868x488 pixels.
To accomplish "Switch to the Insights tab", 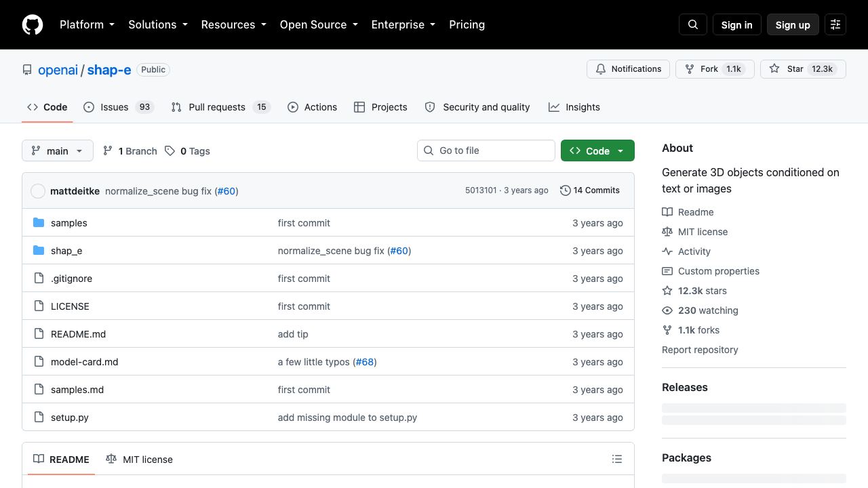I will point(574,107).
